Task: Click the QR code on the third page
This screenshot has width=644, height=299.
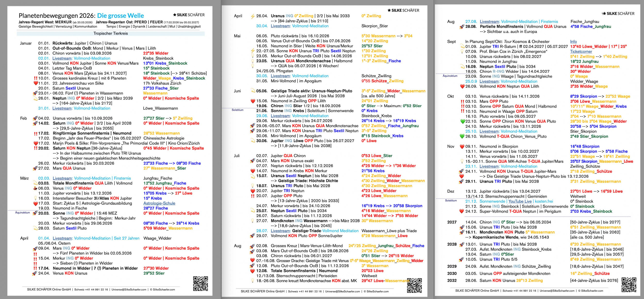Action: pos(629,285)
